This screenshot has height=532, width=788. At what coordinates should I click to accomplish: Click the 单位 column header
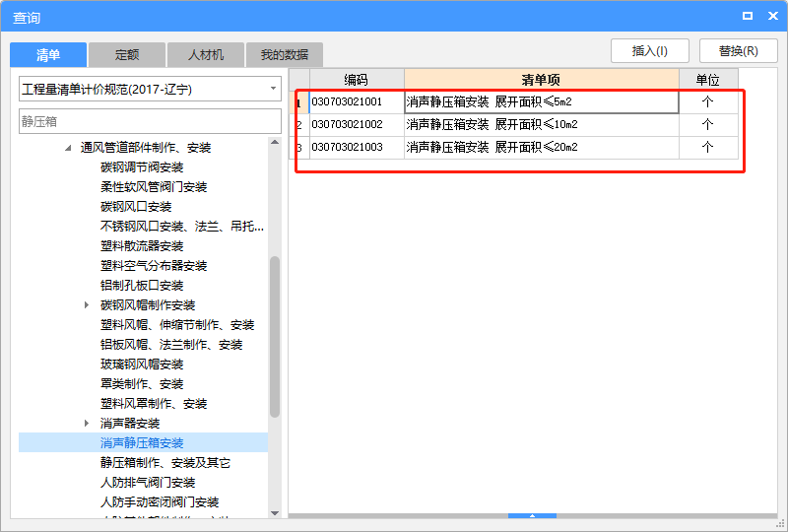(708, 80)
